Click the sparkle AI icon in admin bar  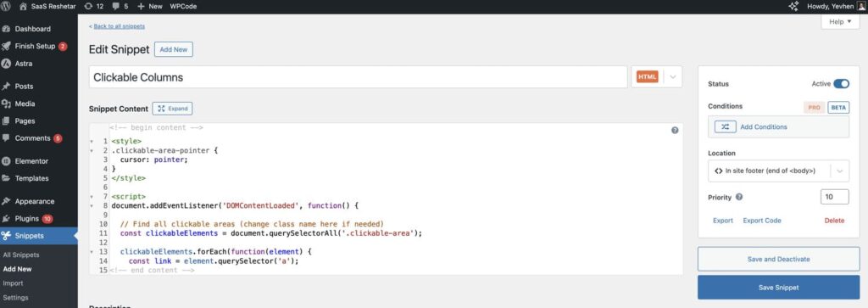[x=793, y=7]
